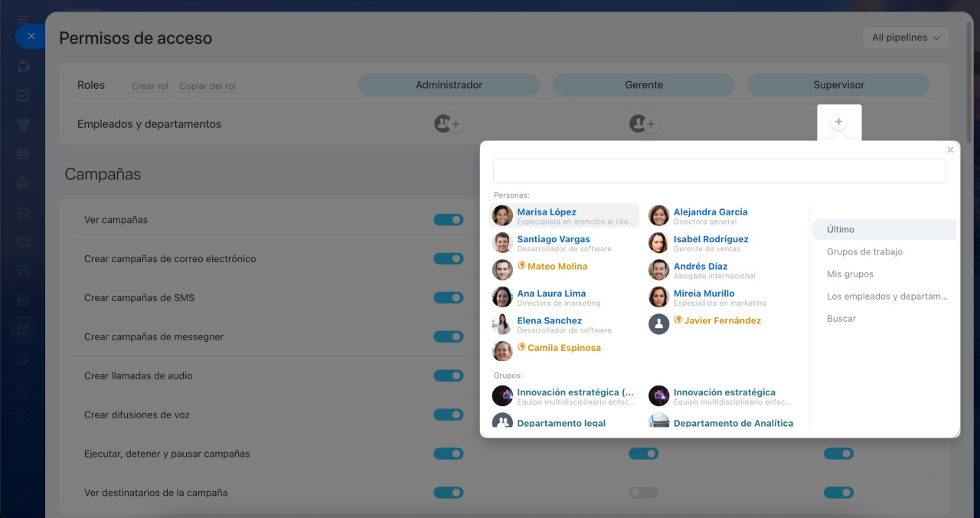Toggle Crear llamadas de audio for Administrador
Image resolution: width=980 pixels, height=518 pixels.
tap(449, 375)
